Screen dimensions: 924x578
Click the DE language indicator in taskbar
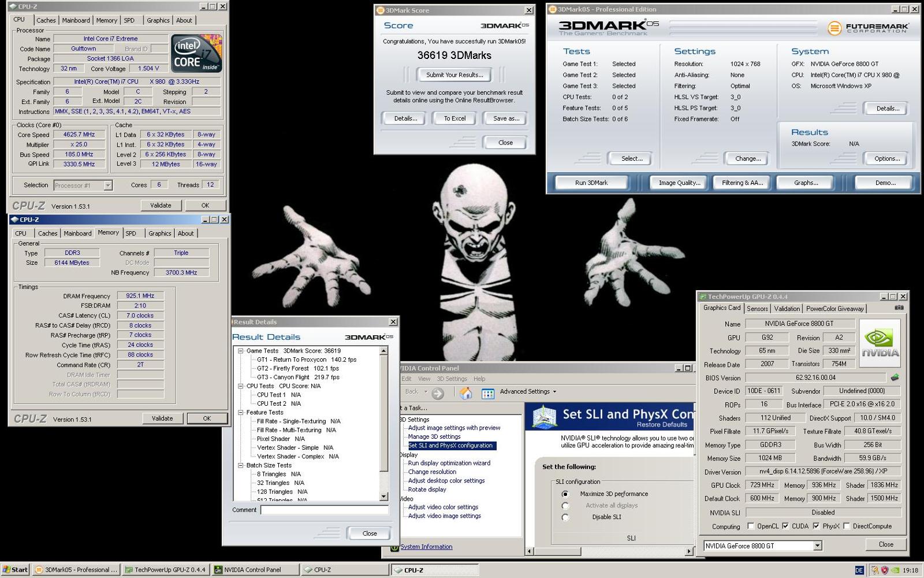(859, 570)
